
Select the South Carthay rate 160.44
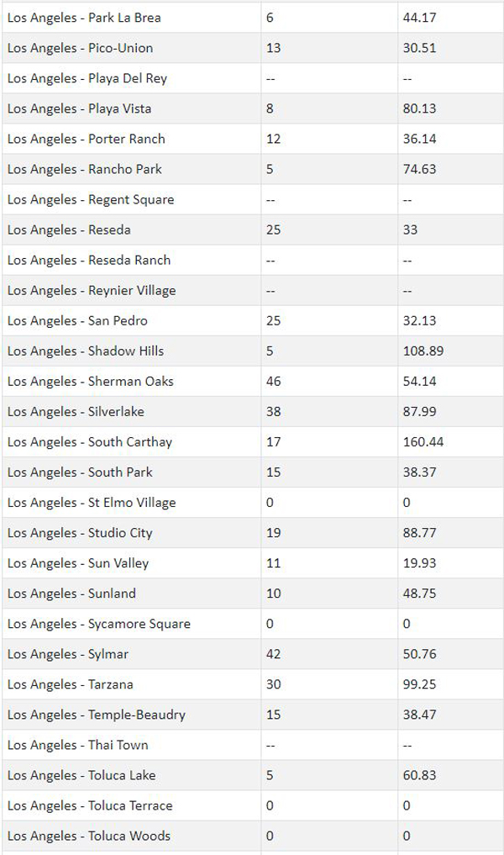click(423, 441)
